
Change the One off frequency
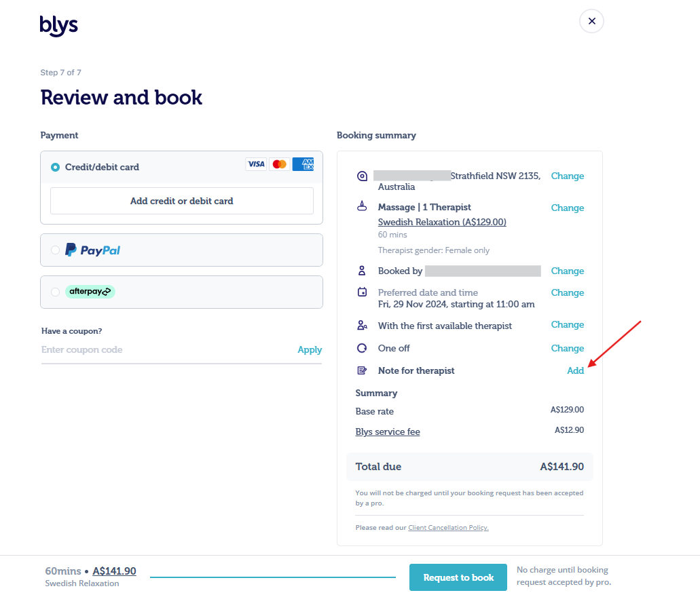[x=568, y=348]
